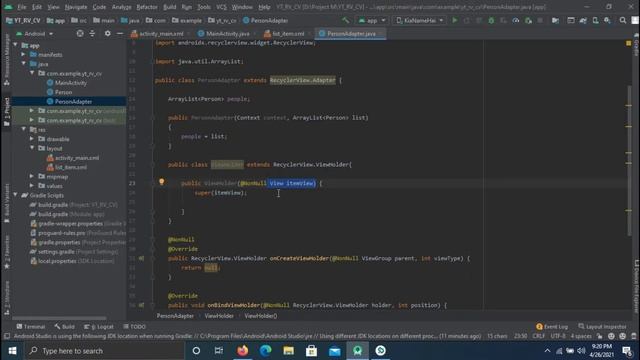The image size is (640, 360).
Task: Open Firefox from the taskbar
Action: [242, 351]
